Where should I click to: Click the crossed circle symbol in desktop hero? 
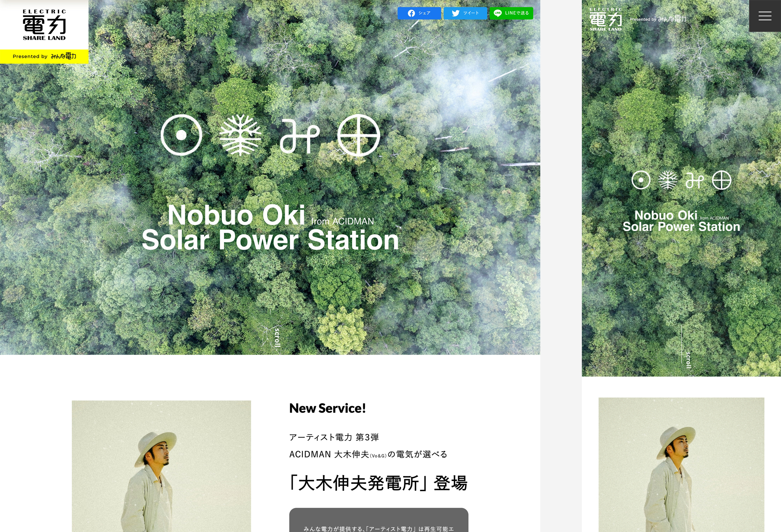coord(359,135)
